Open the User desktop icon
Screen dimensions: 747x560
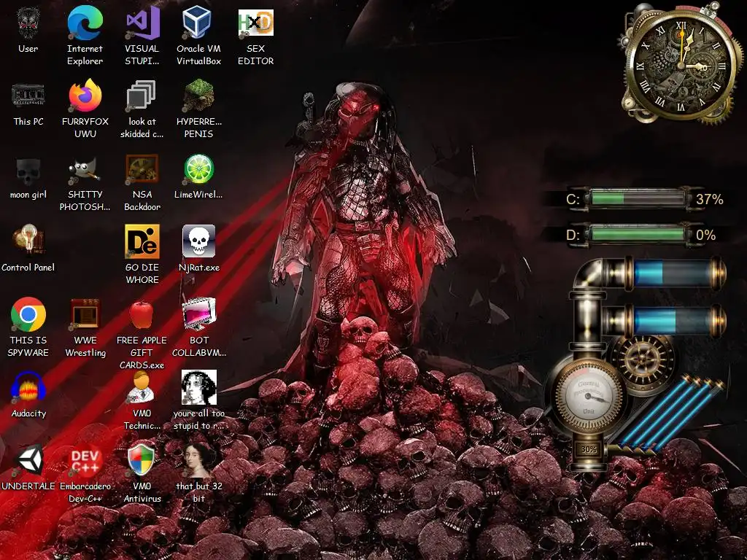click(28, 31)
